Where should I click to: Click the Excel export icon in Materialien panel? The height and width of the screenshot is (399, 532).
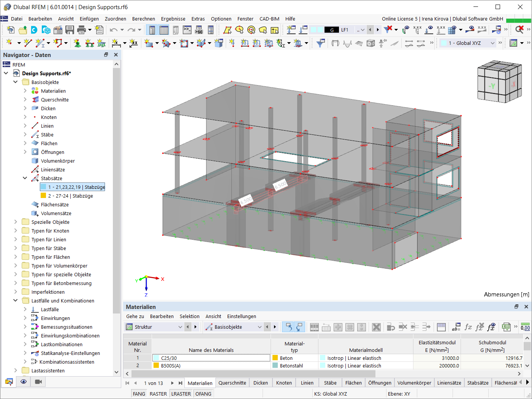click(x=506, y=327)
